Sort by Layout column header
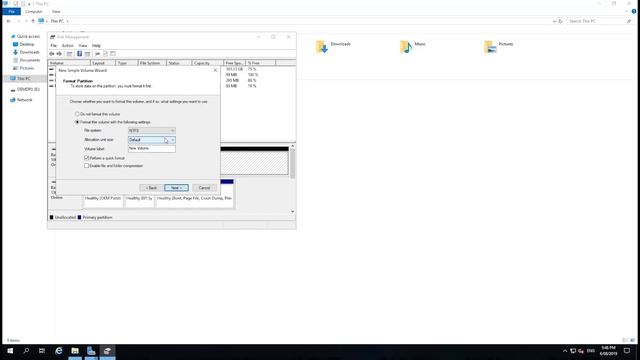The width and height of the screenshot is (640, 360). click(x=103, y=63)
